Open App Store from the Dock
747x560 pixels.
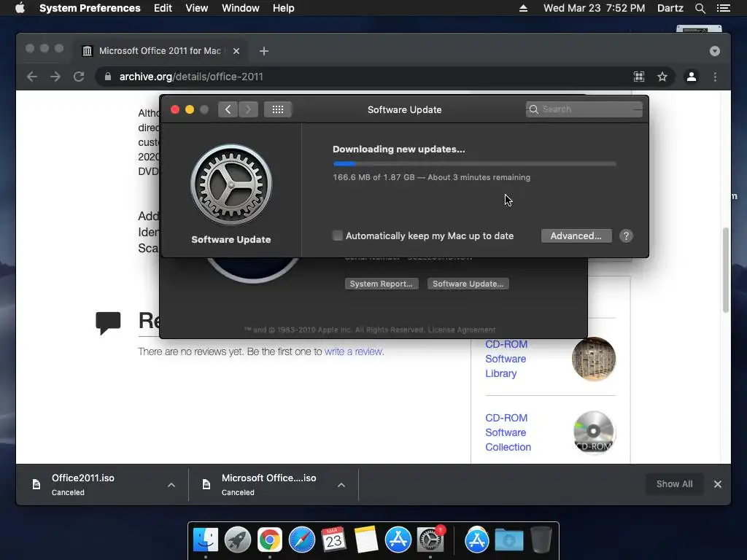pos(398,540)
